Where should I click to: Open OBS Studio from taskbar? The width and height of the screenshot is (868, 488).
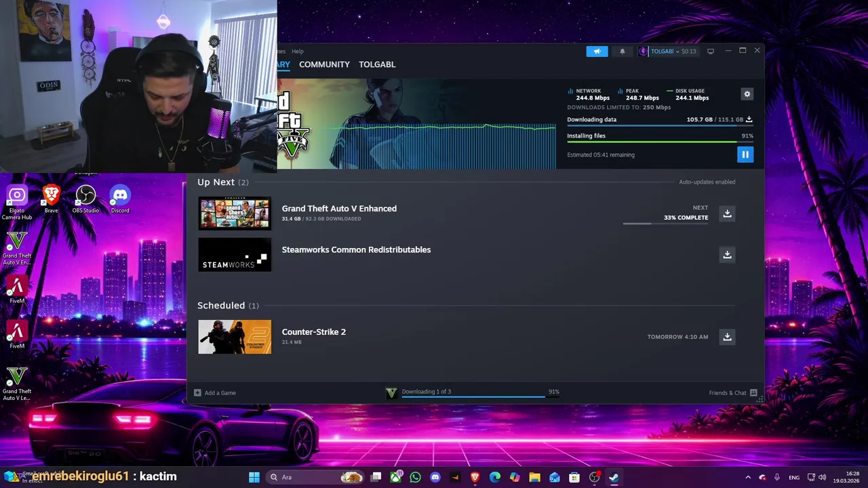tap(594, 477)
